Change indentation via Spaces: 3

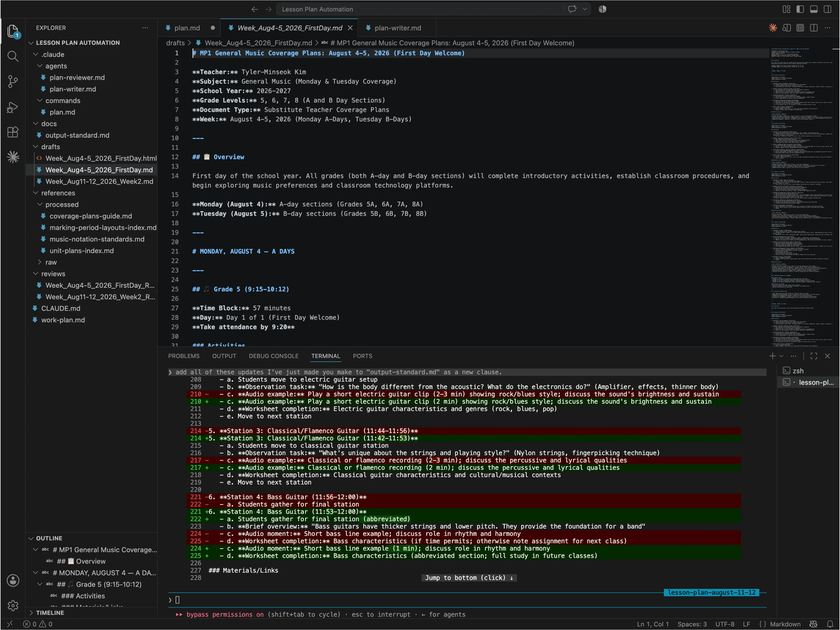click(692, 624)
